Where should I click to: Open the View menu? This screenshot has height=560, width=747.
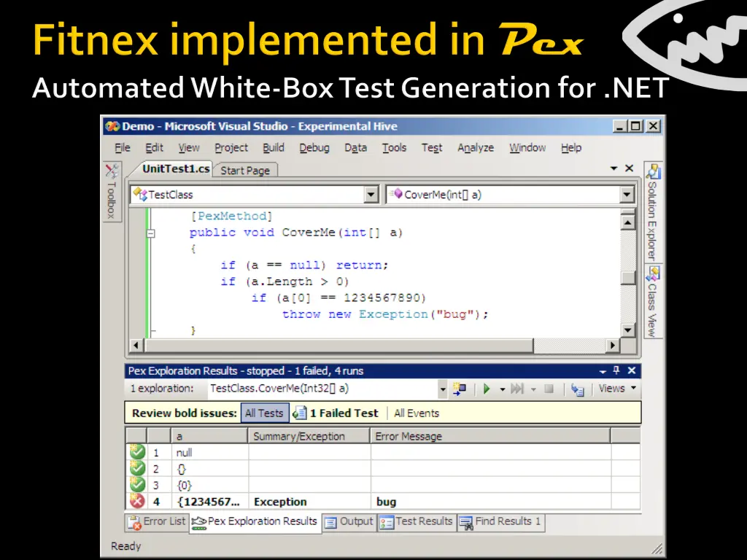point(189,147)
